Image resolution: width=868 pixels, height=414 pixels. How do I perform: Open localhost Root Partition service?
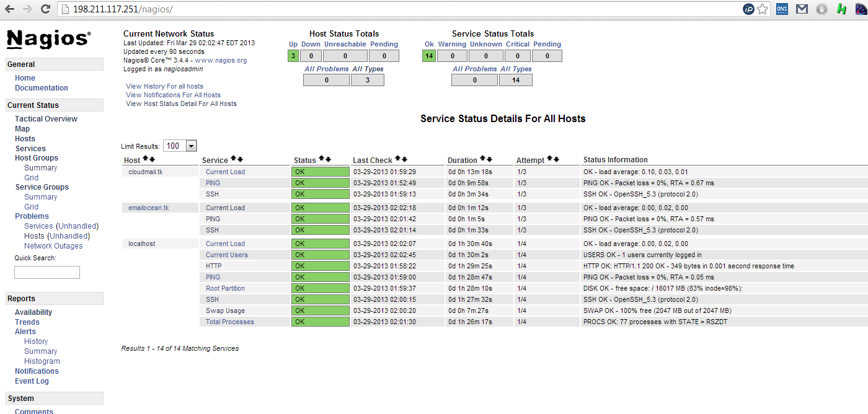click(225, 288)
